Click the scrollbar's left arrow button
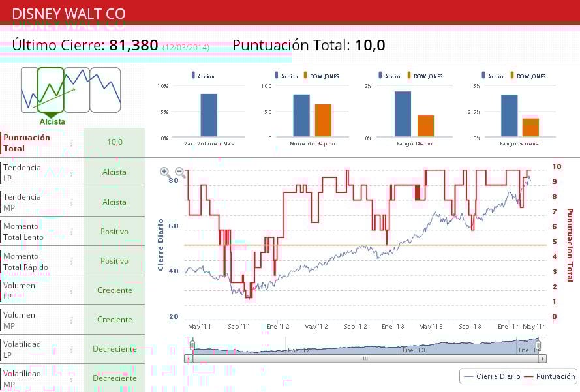 tap(189, 359)
